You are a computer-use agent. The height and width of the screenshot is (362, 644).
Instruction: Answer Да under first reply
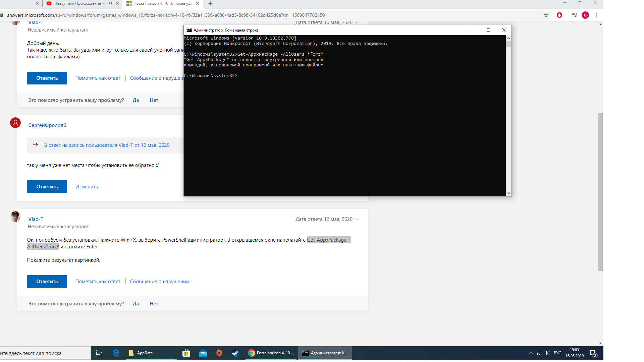(136, 100)
